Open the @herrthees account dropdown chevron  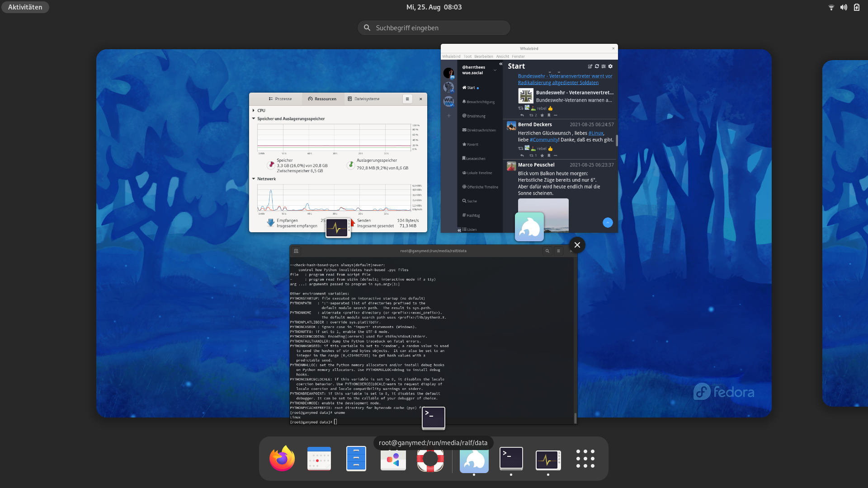coord(495,70)
